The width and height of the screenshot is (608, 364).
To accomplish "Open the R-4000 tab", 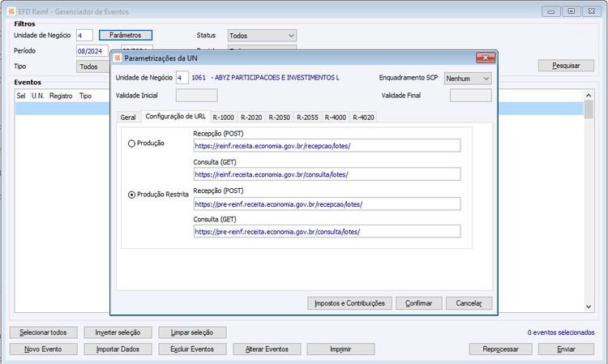I will (x=336, y=117).
